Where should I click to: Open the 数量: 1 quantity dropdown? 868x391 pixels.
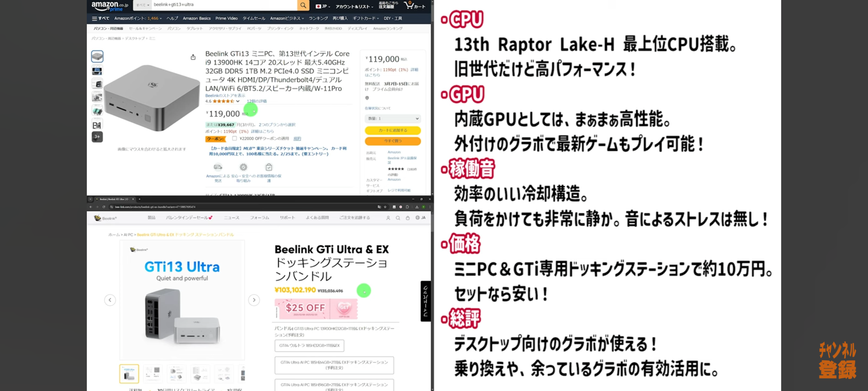[392, 118]
